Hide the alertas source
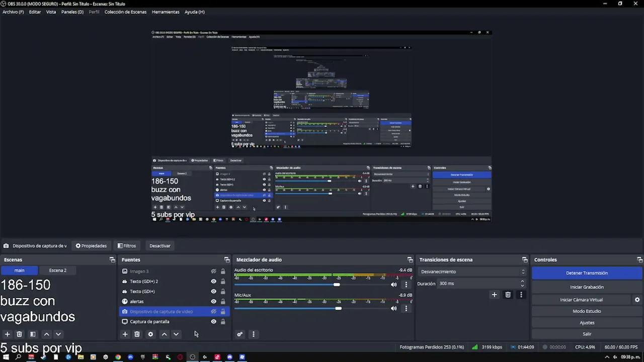The height and width of the screenshot is (362, 644). (213, 301)
